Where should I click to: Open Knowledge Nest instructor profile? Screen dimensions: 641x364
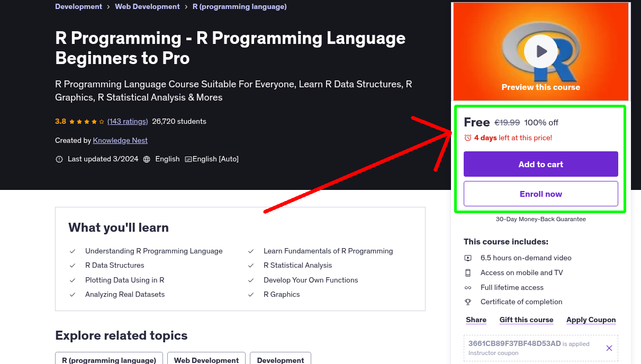click(x=120, y=140)
